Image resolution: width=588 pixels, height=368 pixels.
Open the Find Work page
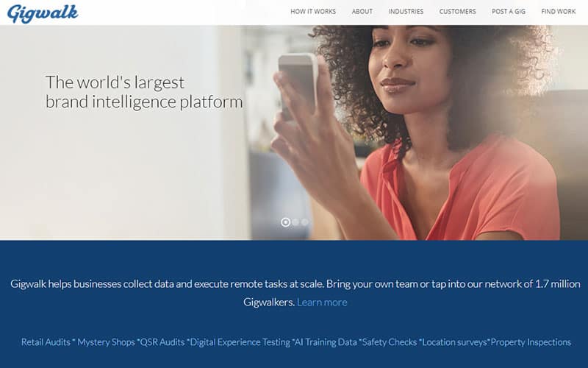click(x=559, y=12)
